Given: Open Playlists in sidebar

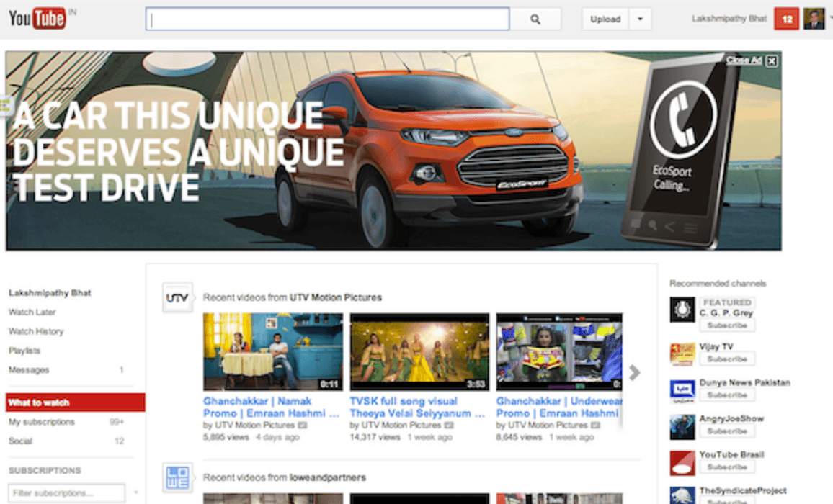Looking at the screenshot, I should coord(24,351).
